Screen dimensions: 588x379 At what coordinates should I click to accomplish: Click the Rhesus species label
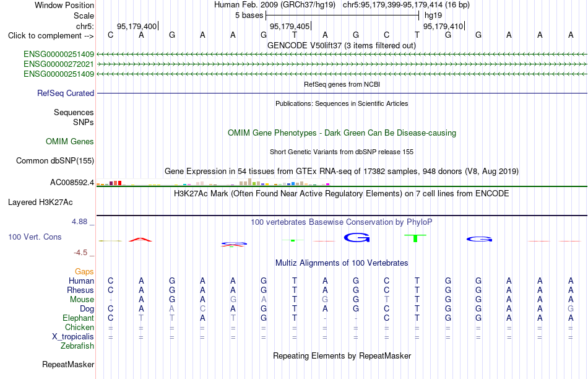[x=80, y=290]
